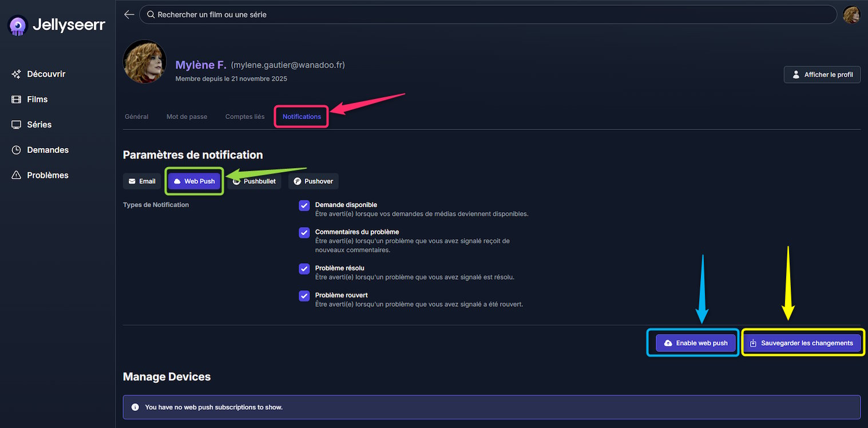Open Séries in the sidebar

[x=39, y=124]
